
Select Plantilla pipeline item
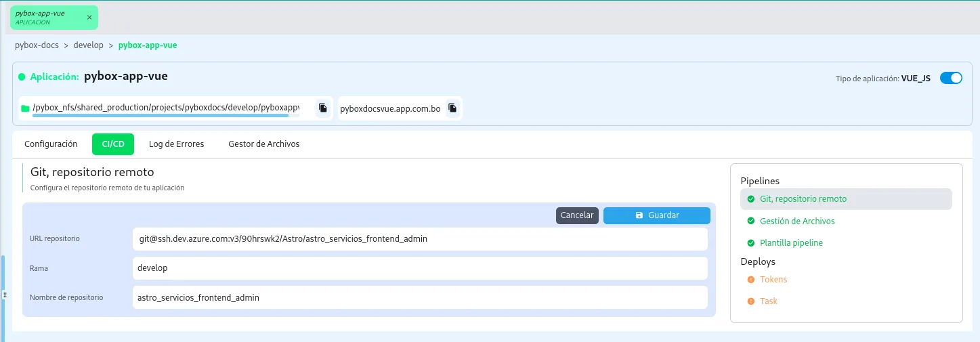(x=846, y=243)
